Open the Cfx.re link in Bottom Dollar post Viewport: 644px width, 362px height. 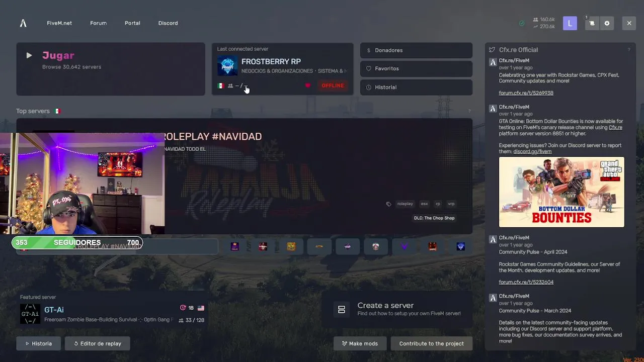coord(615,127)
